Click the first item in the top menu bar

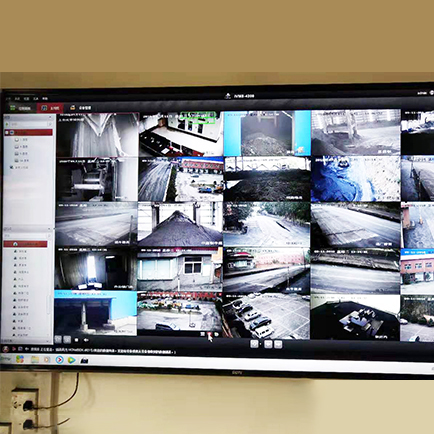[x=8, y=99]
